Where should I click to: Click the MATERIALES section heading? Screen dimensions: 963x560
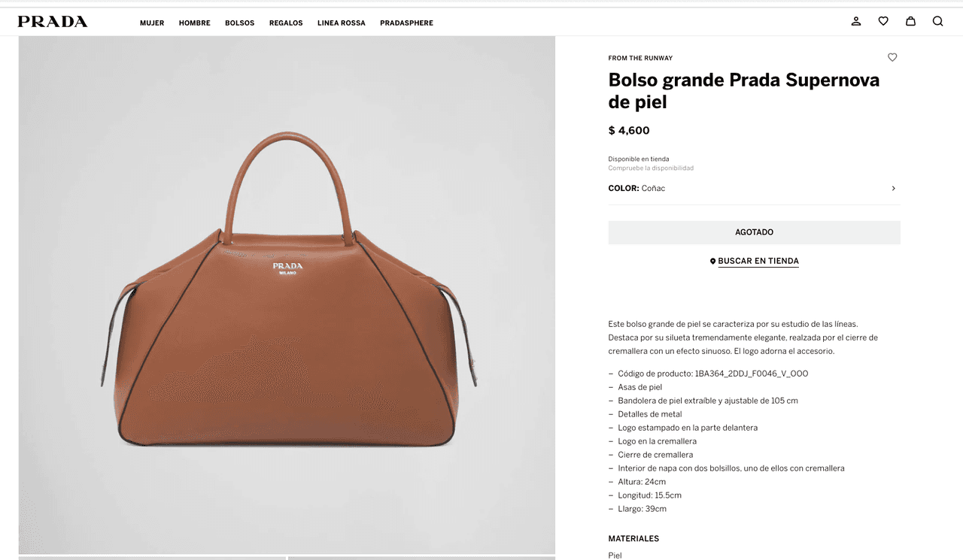pyautogui.click(x=633, y=539)
